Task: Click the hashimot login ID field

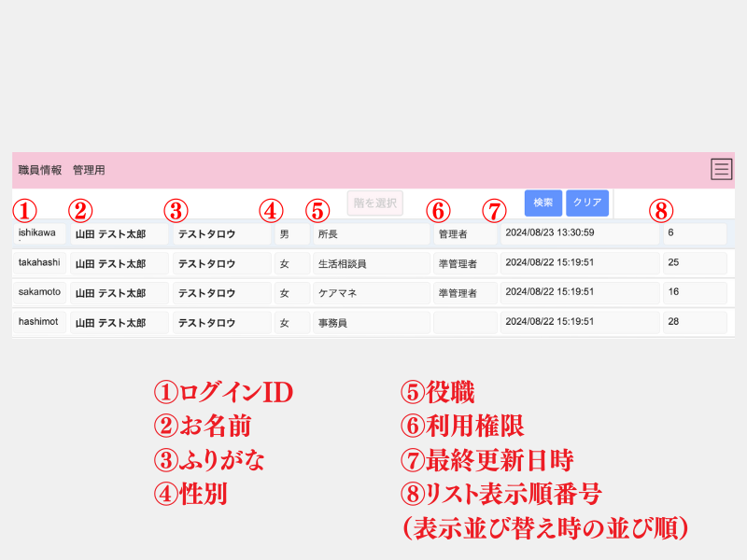Action: (39, 322)
